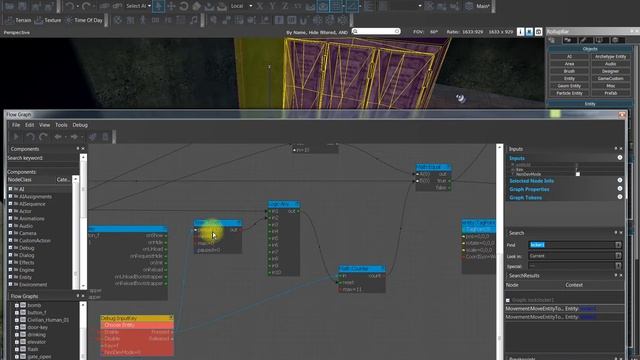
Task: Lock movement to the X axis
Action: pyautogui.click(x=260, y=6)
